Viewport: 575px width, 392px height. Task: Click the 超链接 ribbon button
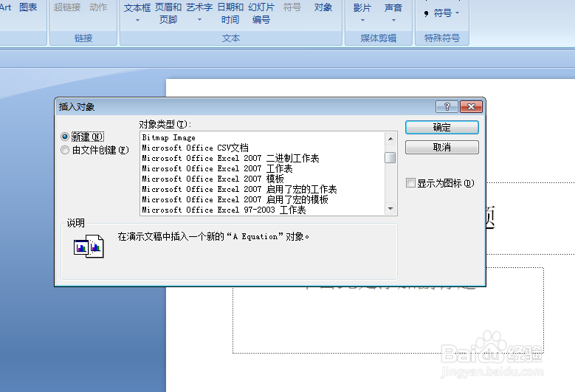(x=67, y=7)
